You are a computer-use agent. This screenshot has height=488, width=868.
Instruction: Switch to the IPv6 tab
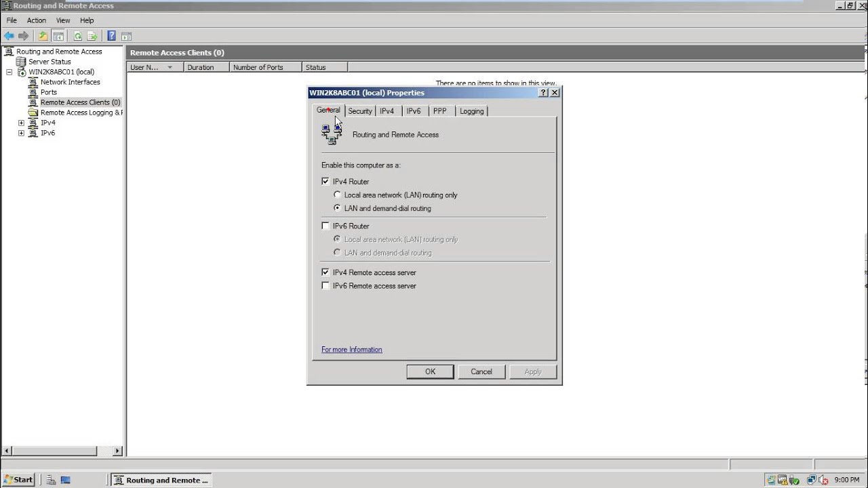click(414, 111)
